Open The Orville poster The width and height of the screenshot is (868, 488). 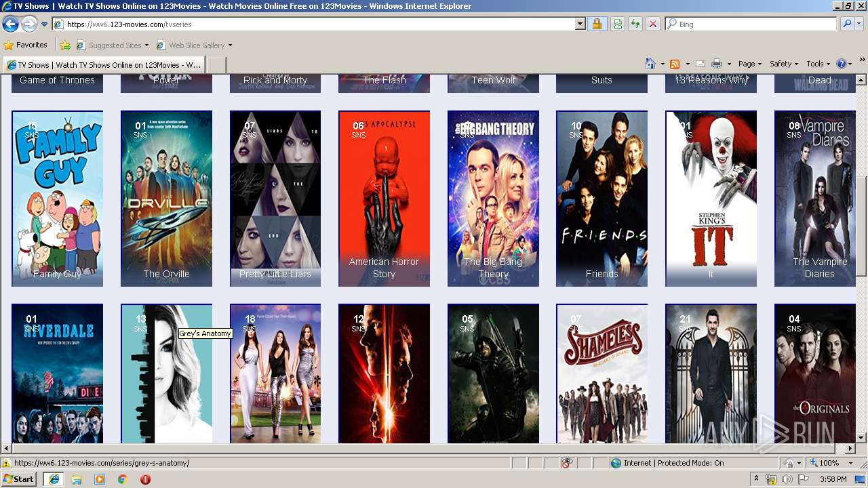[x=166, y=199]
